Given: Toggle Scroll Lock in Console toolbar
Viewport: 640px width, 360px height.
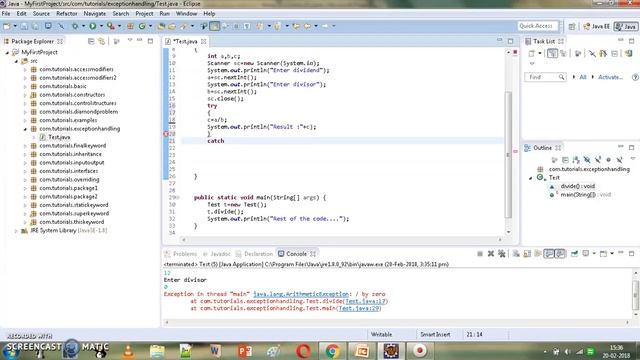Looking at the screenshot, I should 527,254.
